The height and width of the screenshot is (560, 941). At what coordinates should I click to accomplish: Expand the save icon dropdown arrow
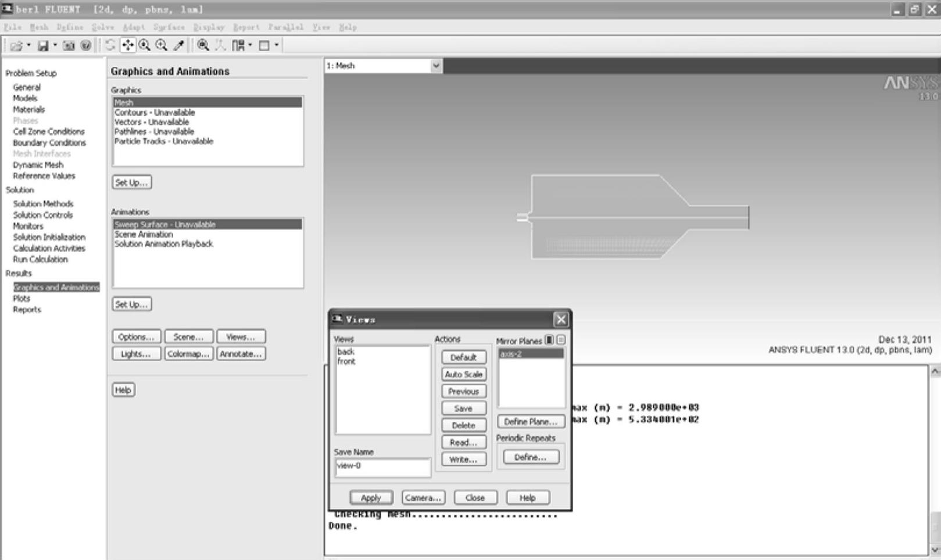click(x=55, y=45)
